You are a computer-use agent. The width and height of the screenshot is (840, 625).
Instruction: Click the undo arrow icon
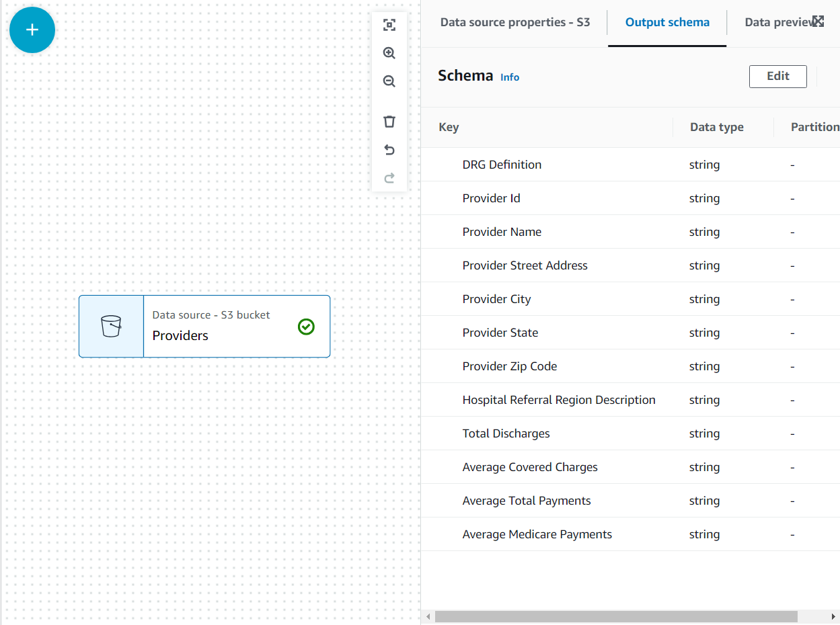389,150
